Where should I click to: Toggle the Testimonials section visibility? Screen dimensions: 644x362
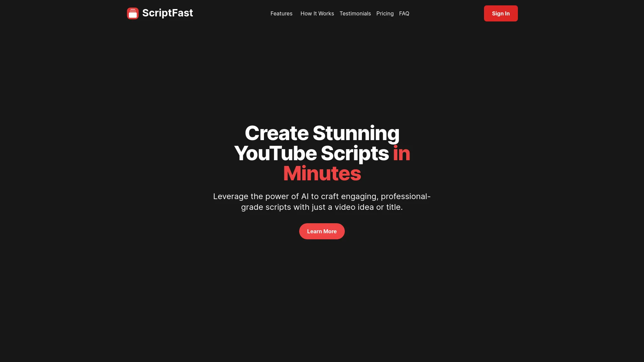coord(355,13)
